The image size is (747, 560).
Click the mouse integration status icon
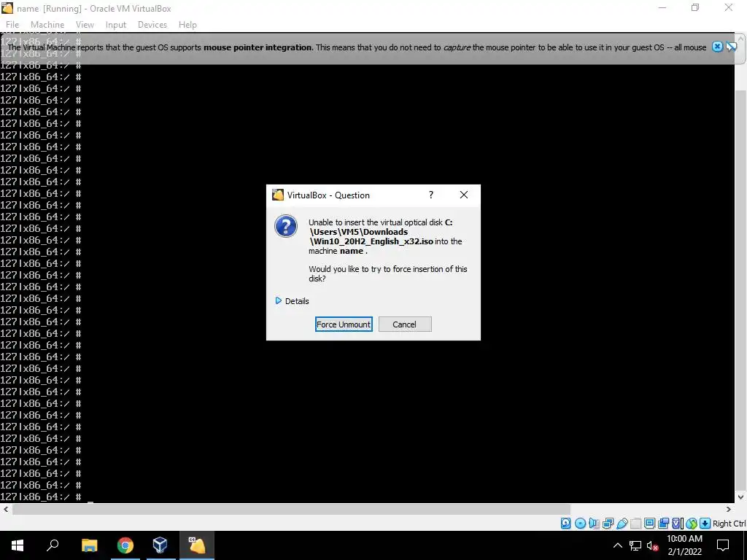pyautogui.click(x=692, y=524)
